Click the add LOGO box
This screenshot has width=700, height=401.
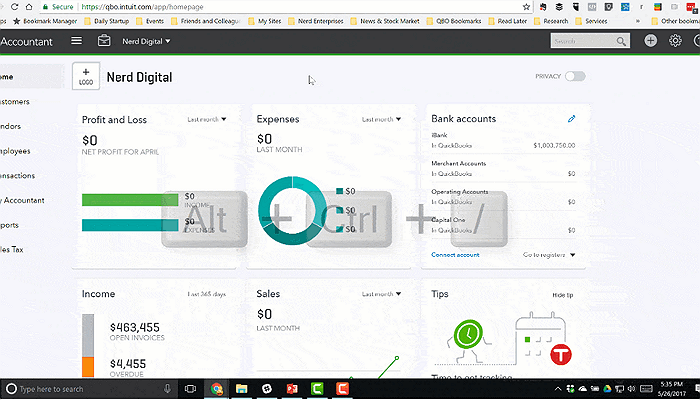point(86,77)
